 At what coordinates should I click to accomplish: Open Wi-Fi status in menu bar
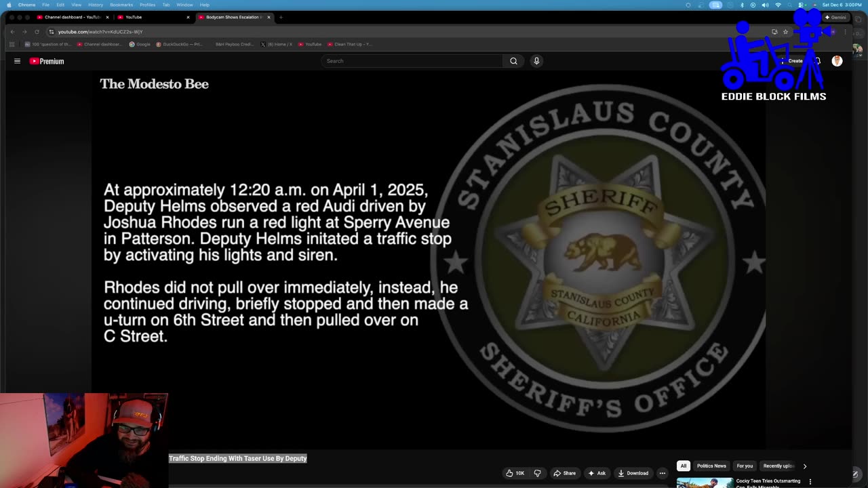(778, 5)
